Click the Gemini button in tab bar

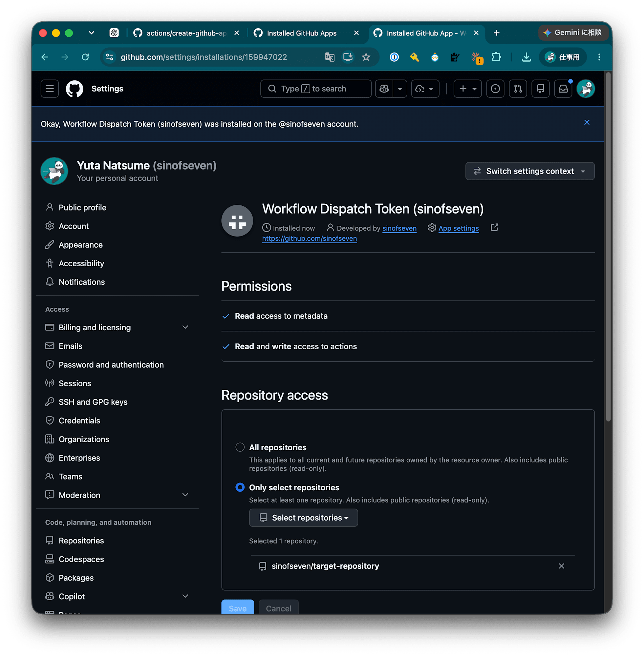pyautogui.click(x=574, y=33)
